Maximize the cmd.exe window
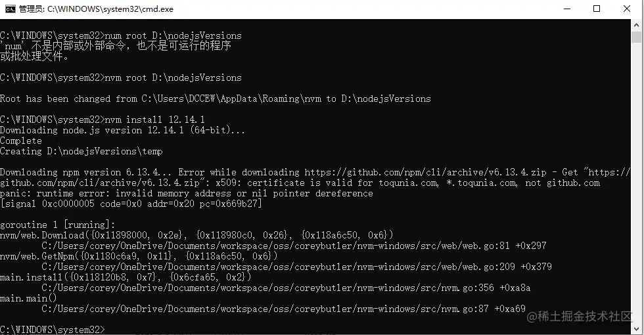 [597, 9]
